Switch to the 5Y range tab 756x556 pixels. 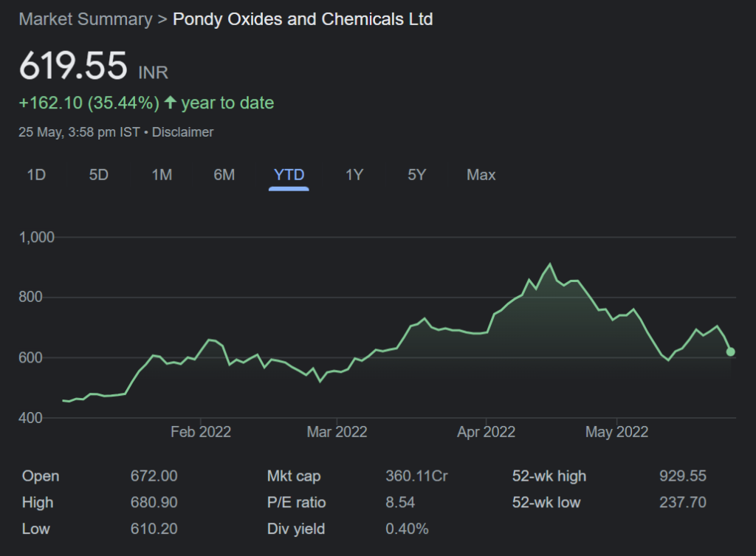tap(416, 175)
